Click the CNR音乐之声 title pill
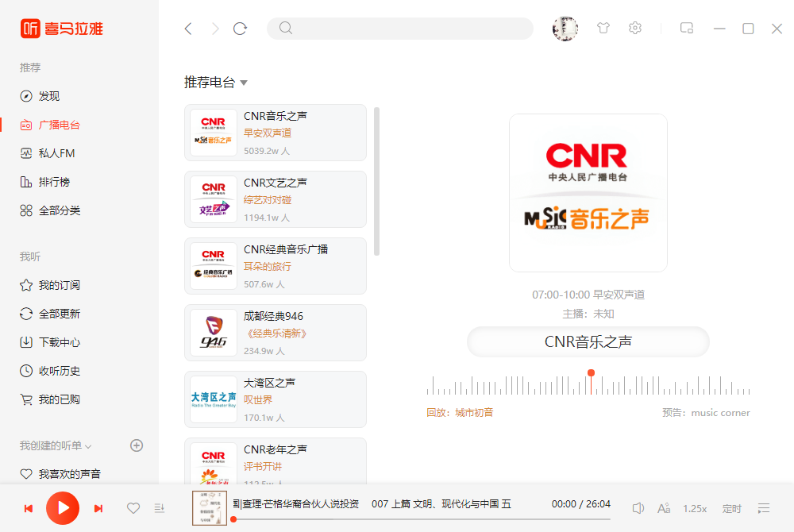This screenshot has width=794, height=532. (x=588, y=341)
